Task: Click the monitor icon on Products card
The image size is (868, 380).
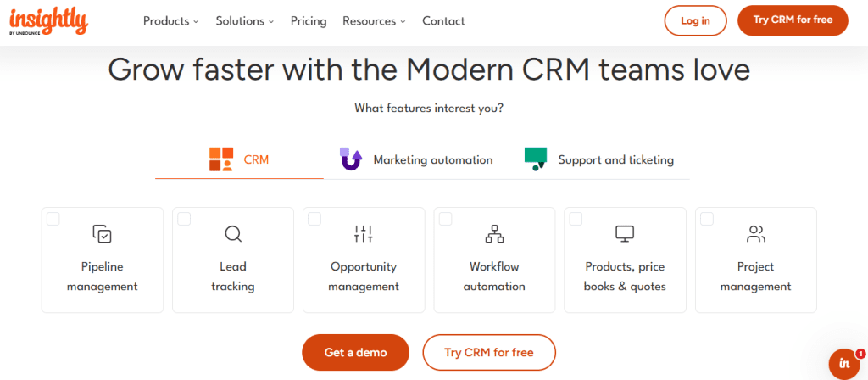Action: (625, 234)
